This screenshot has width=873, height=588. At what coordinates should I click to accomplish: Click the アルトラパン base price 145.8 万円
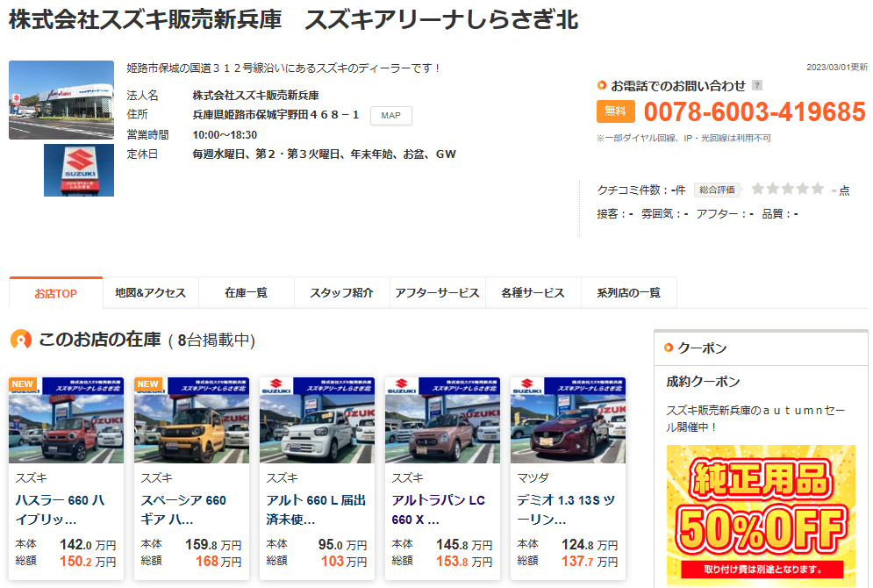[x=464, y=545]
